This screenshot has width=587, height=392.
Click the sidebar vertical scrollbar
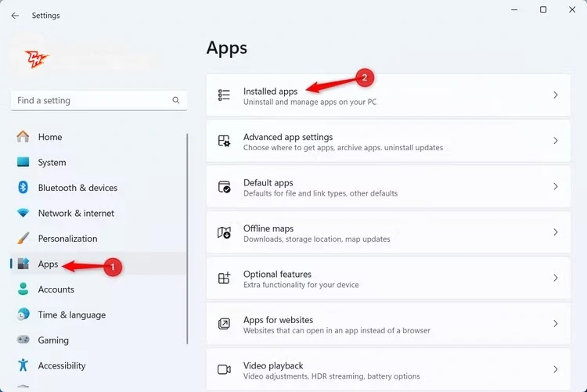point(187,239)
